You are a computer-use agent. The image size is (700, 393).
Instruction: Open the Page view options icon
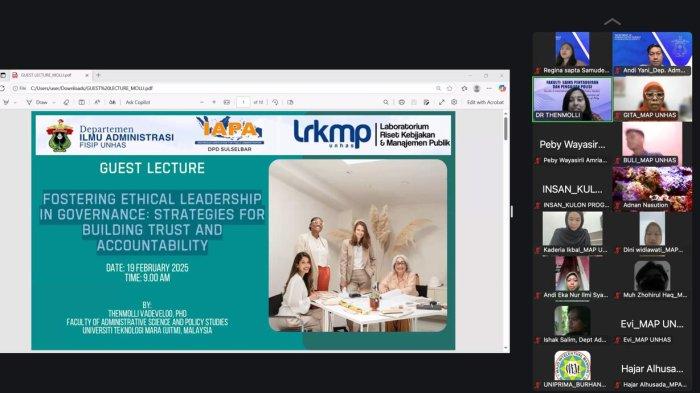click(290, 102)
